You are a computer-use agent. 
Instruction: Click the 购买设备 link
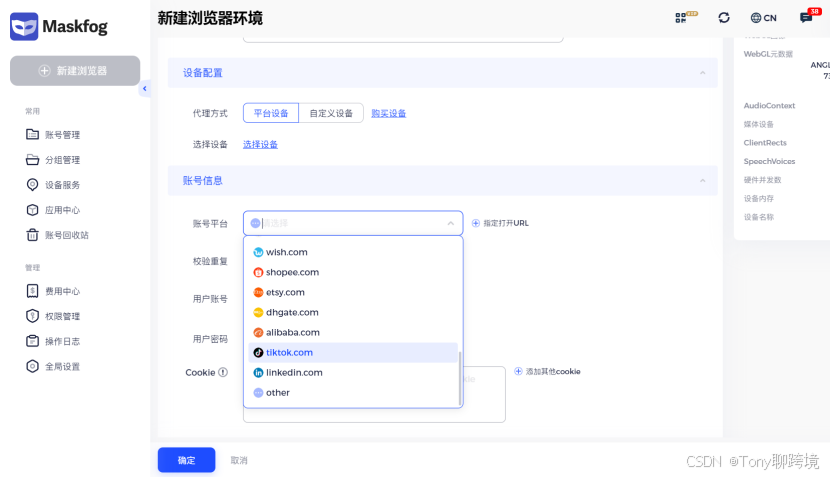[388, 113]
